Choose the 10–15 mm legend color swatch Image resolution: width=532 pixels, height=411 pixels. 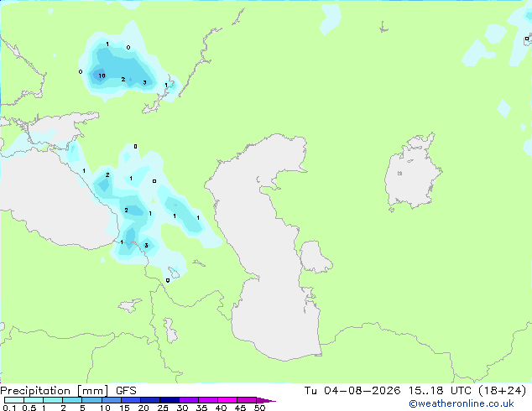tap(111, 400)
